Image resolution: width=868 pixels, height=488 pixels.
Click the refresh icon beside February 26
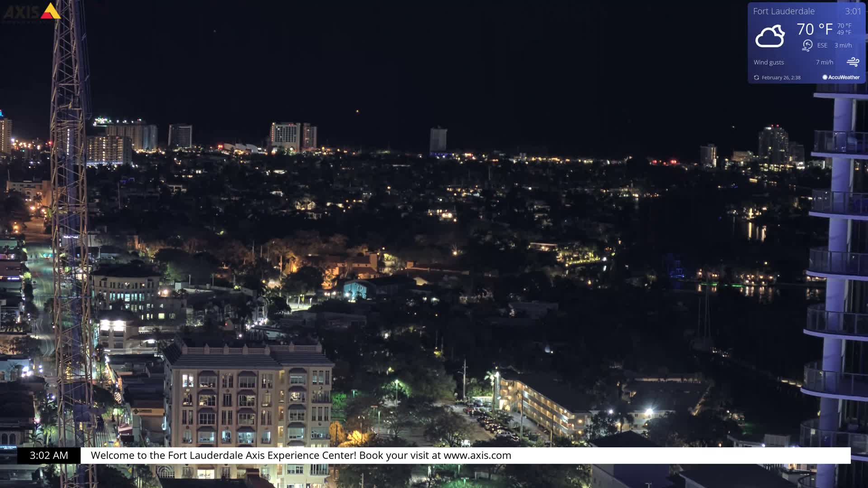[x=756, y=78]
